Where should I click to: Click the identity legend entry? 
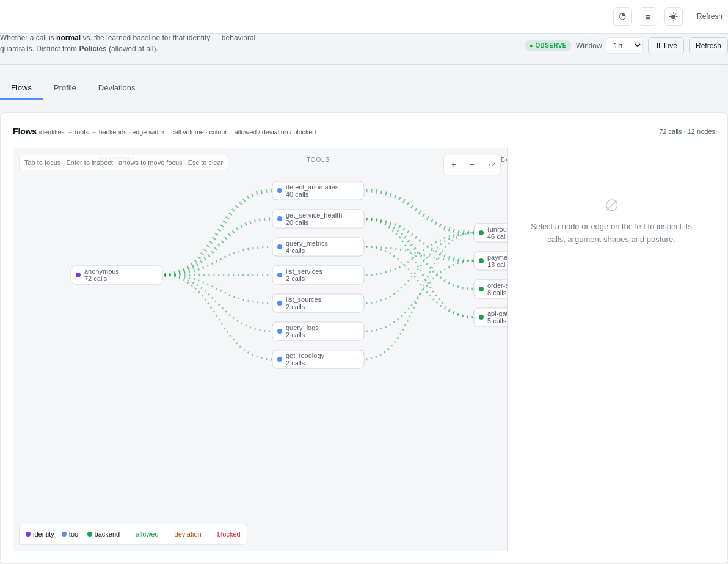coord(40,534)
